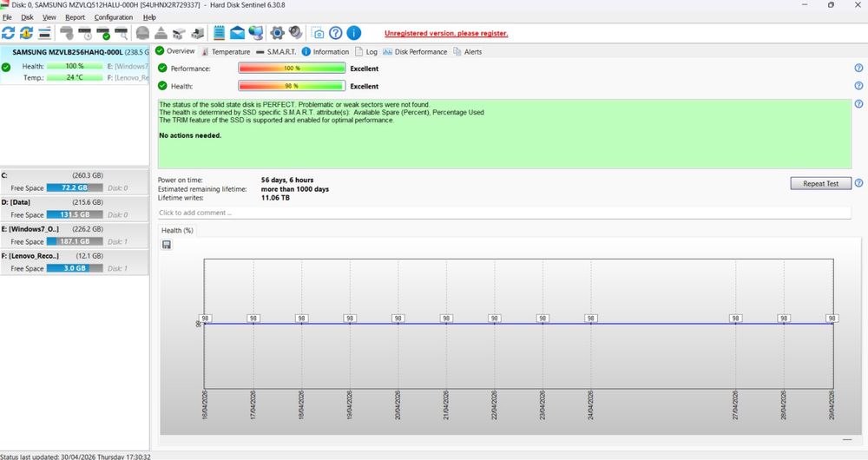Open the Configuration menu
Screen dimensions: 868x460
point(114,17)
